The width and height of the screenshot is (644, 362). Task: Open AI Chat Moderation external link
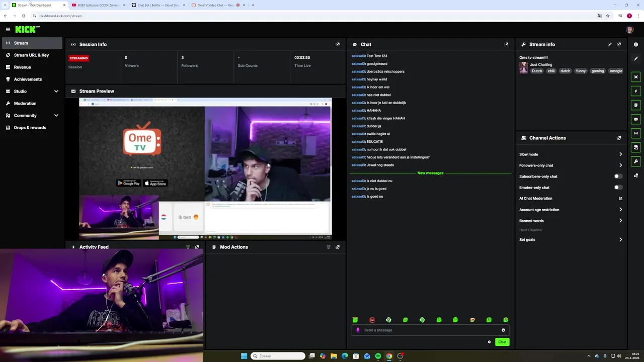[x=620, y=199]
